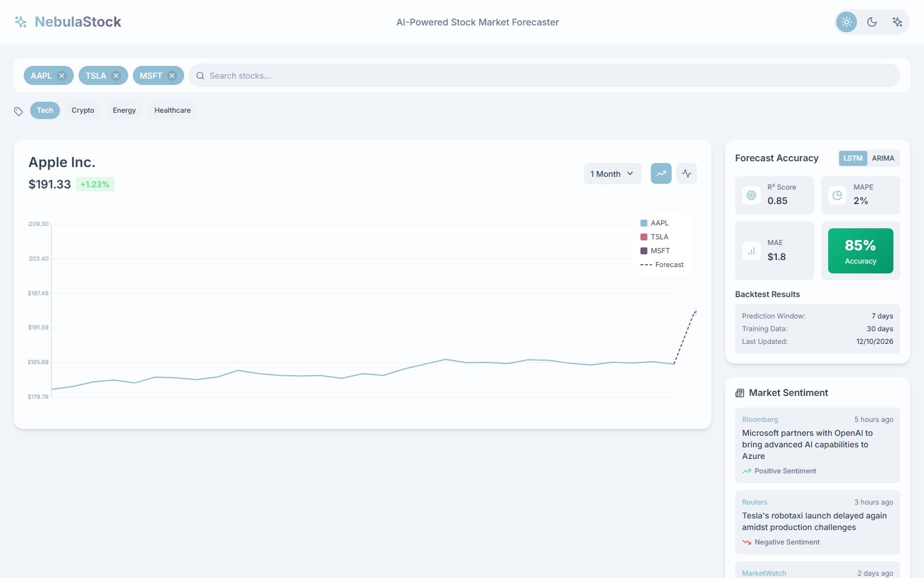This screenshot has width=924, height=578.
Task: Select the nebula sparkle theme icon
Action: point(897,22)
